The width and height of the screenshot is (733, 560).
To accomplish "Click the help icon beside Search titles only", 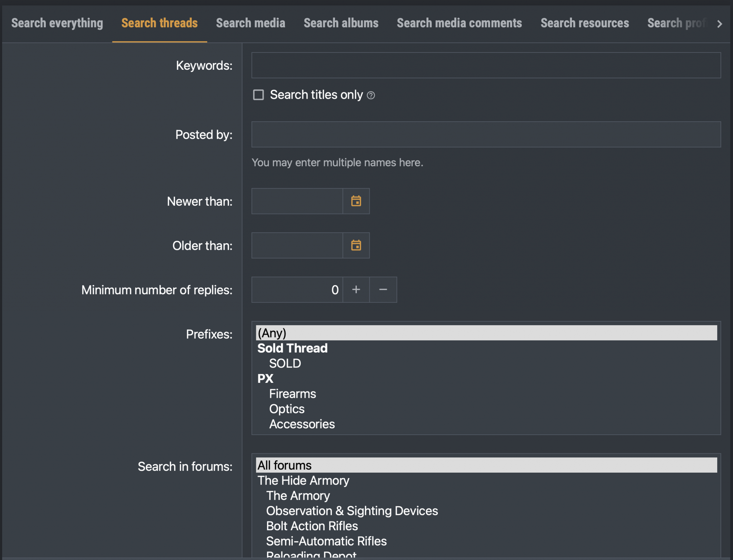I will point(371,95).
